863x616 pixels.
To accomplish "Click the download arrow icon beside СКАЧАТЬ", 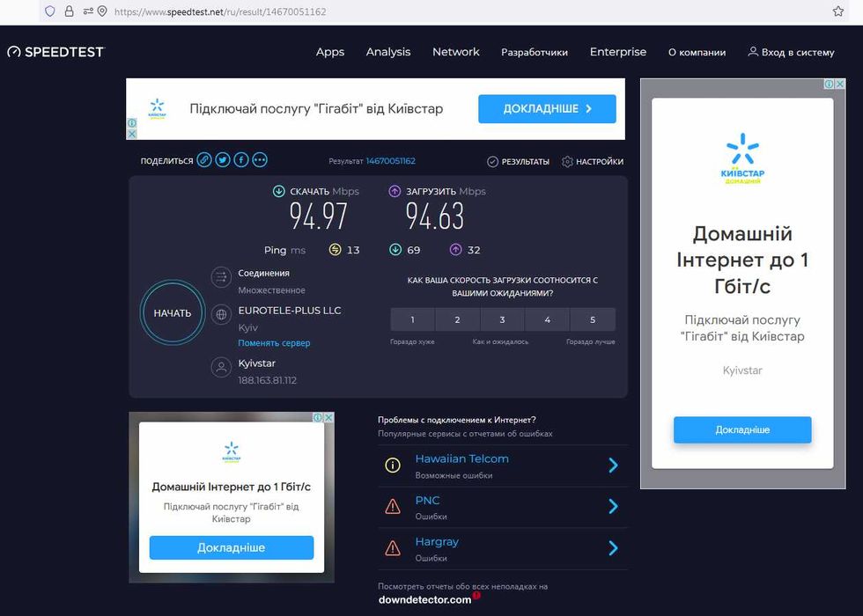I will (279, 192).
